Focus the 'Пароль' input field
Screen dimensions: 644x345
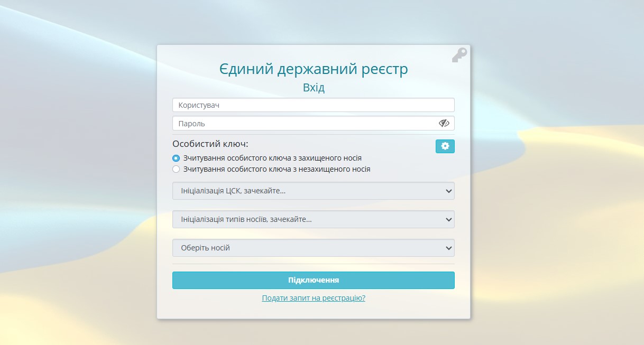pyautogui.click(x=314, y=123)
